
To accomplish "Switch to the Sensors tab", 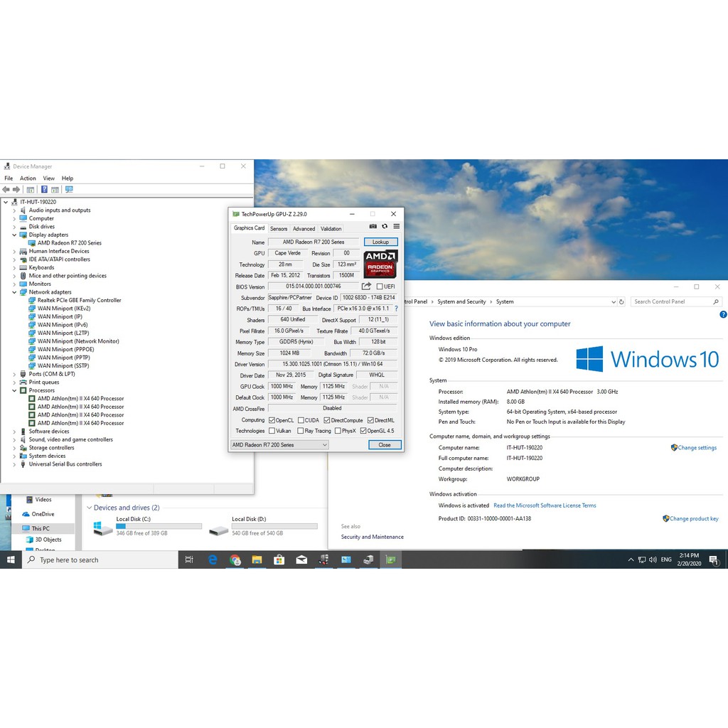I will pos(279,228).
